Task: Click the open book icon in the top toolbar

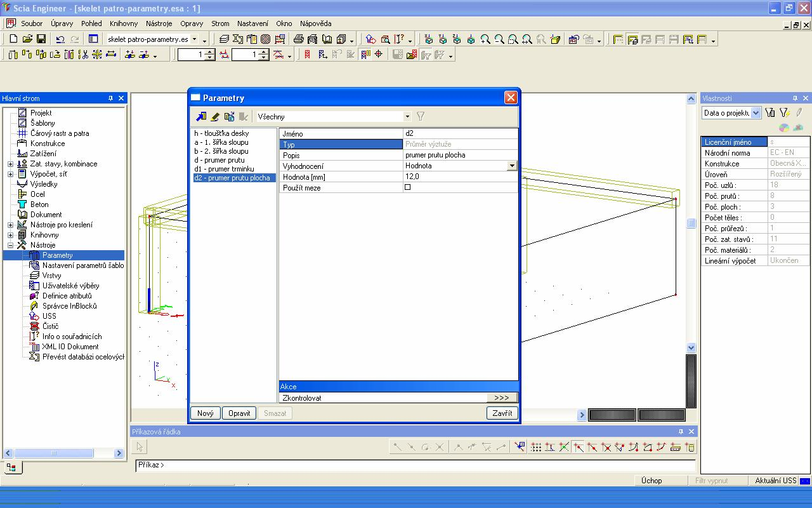Action: pos(327,39)
